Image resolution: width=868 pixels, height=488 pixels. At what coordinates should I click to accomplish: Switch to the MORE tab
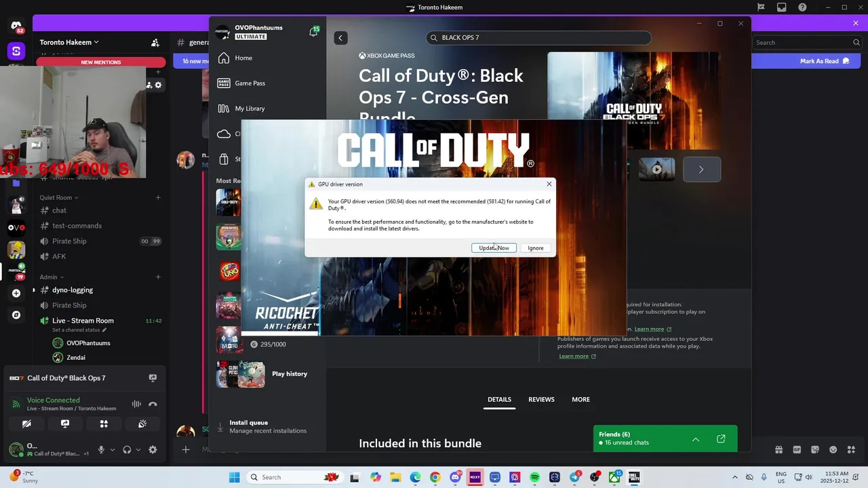pos(580,400)
